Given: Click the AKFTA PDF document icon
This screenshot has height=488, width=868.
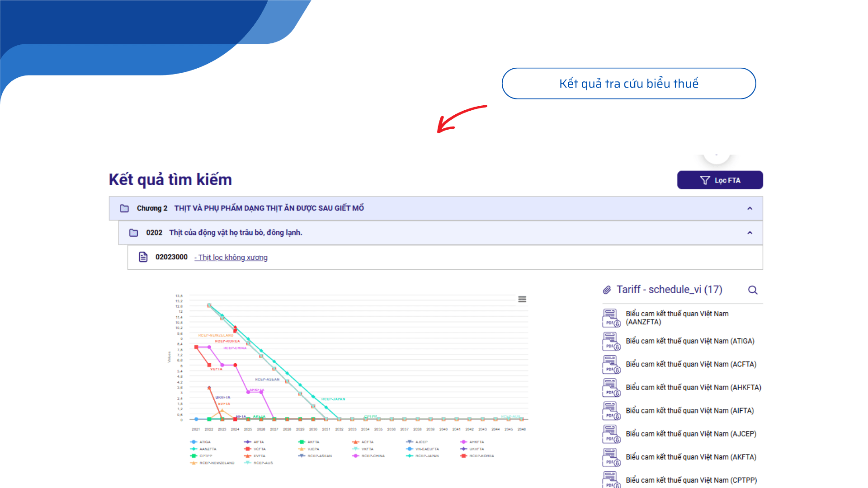Looking at the screenshot, I should coord(611,457).
